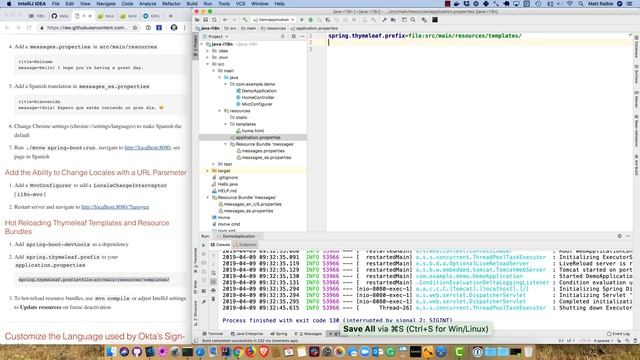This screenshot has height=360, width=640.
Task: Open the Java Enterprise tool window
Action: point(247,334)
